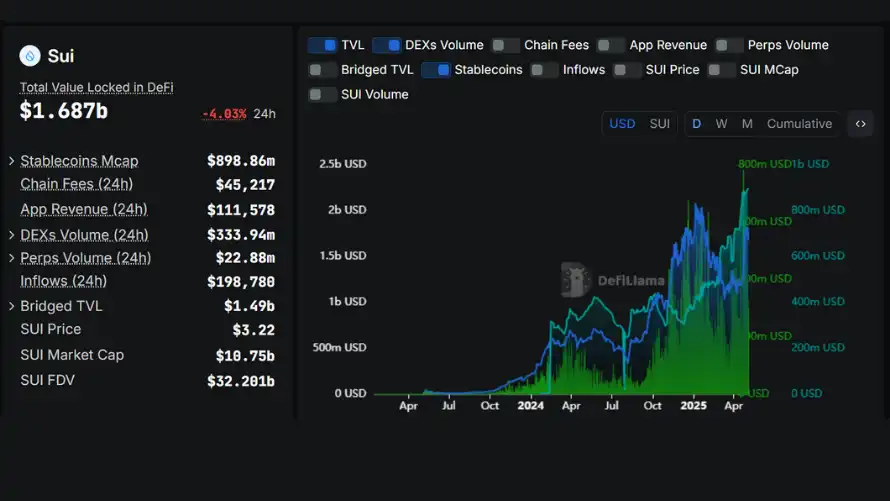890x501 pixels.
Task: Select the Cumulative chart view
Action: 799,124
